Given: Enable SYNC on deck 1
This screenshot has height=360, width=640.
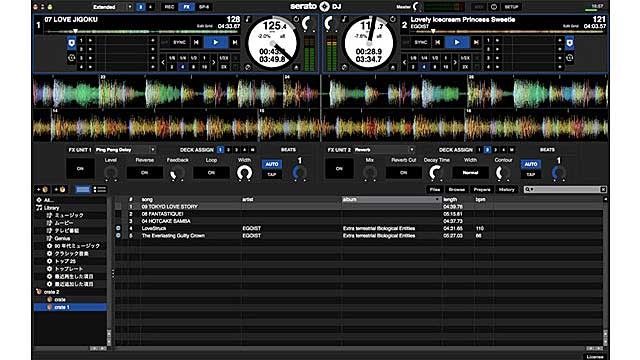Looking at the screenshot, I should pos(179,42).
